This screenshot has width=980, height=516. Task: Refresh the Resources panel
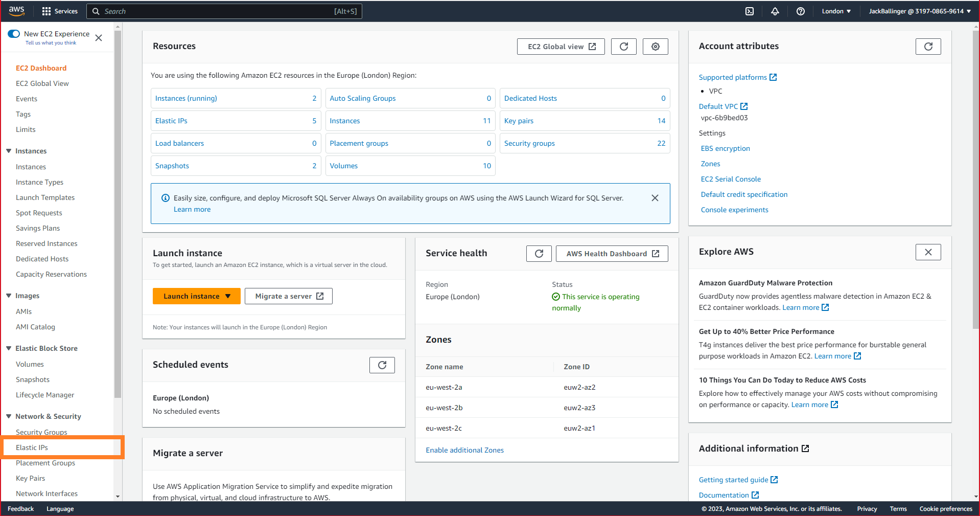624,47
